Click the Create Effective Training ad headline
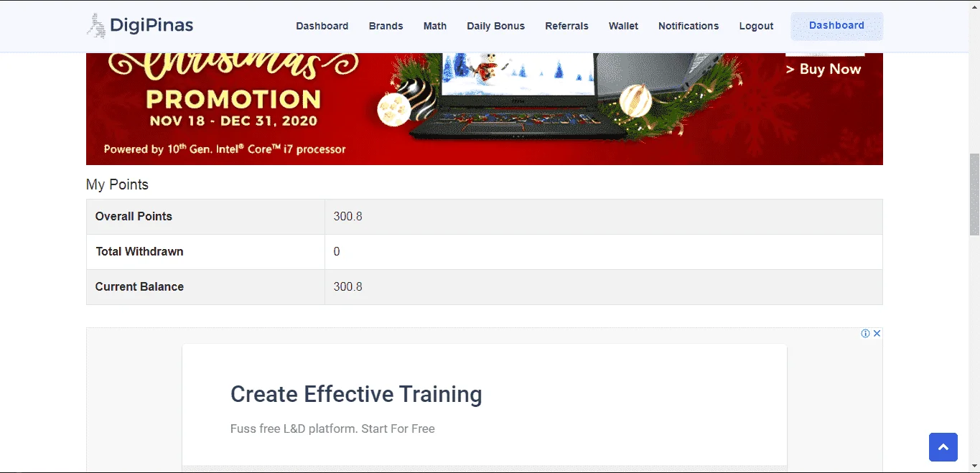This screenshot has width=980, height=473. click(356, 394)
